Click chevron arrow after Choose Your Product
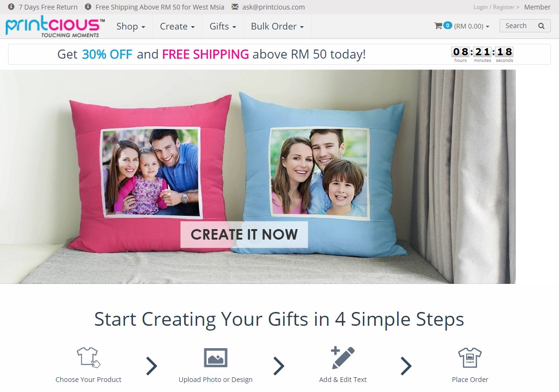559x392 pixels. pyautogui.click(x=151, y=366)
